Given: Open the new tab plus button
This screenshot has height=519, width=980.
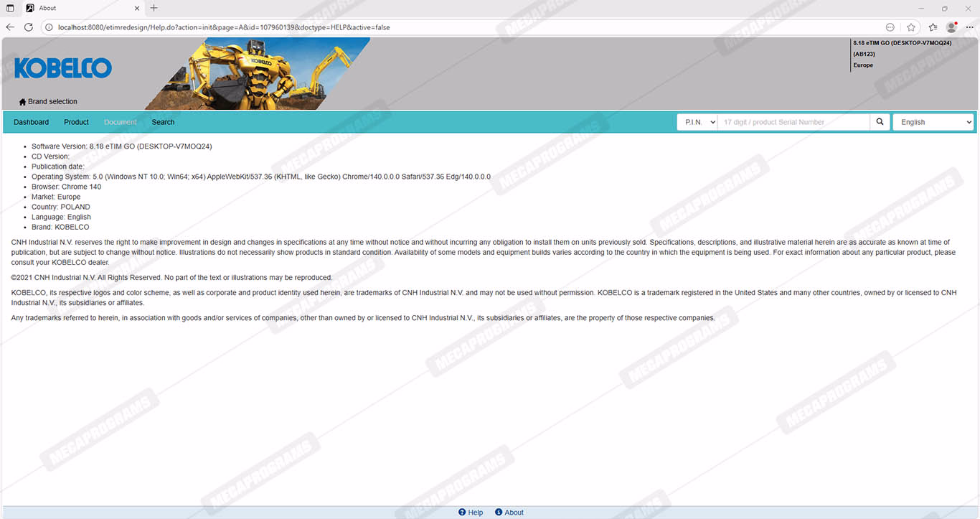Looking at the screenshot, I should coord(154,8).
